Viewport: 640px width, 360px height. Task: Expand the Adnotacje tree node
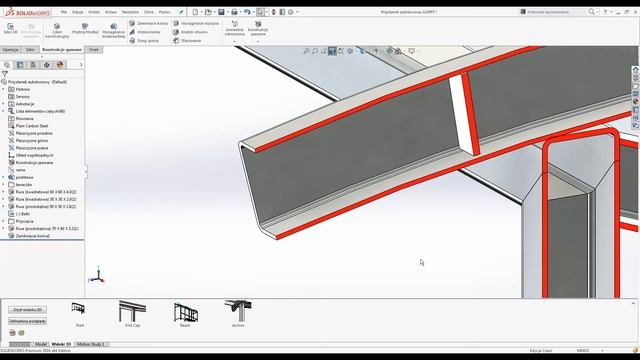coord(4,104)
